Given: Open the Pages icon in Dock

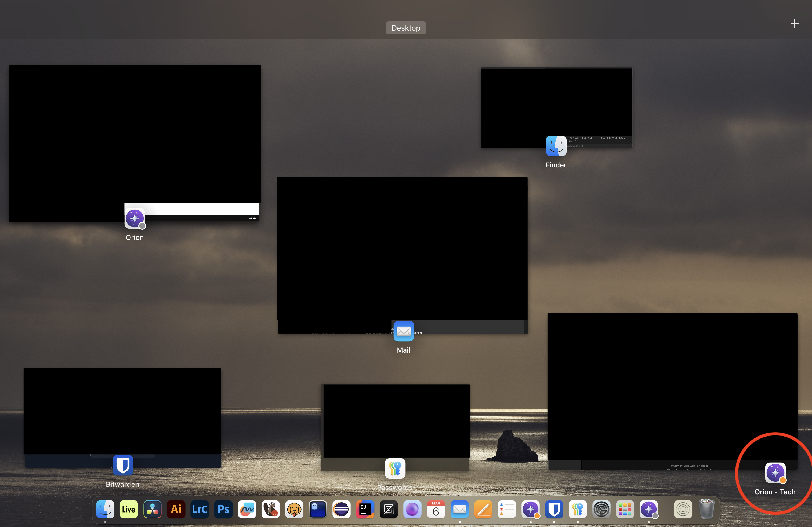Looking at the screenshot, I should click(x=483, y=509).
